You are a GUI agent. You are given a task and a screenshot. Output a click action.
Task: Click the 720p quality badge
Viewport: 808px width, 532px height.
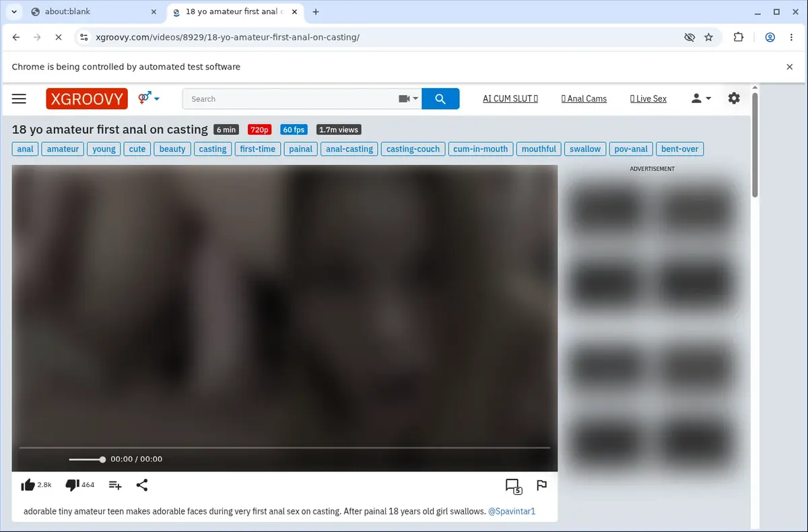click(x=259, y=130)
